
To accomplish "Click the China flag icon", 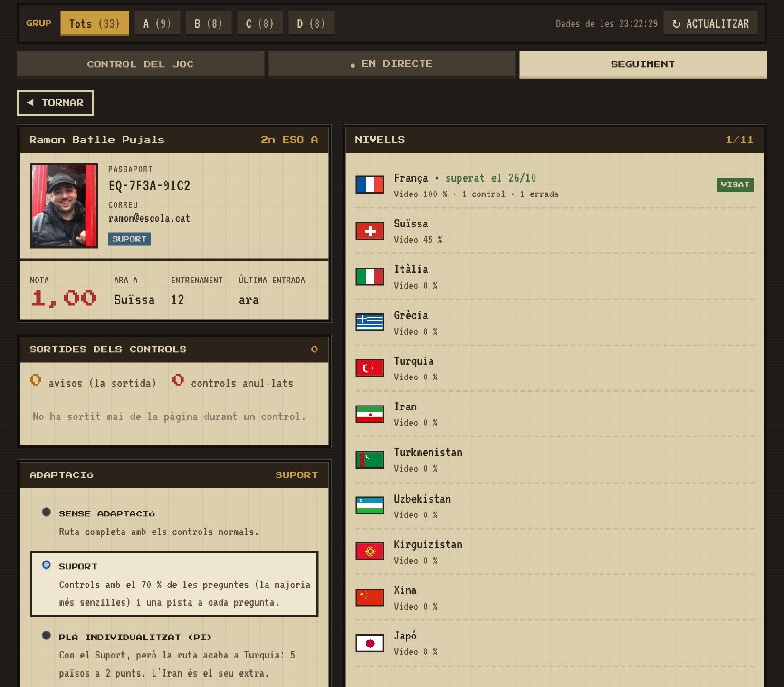I will click(x=370, y=597).
